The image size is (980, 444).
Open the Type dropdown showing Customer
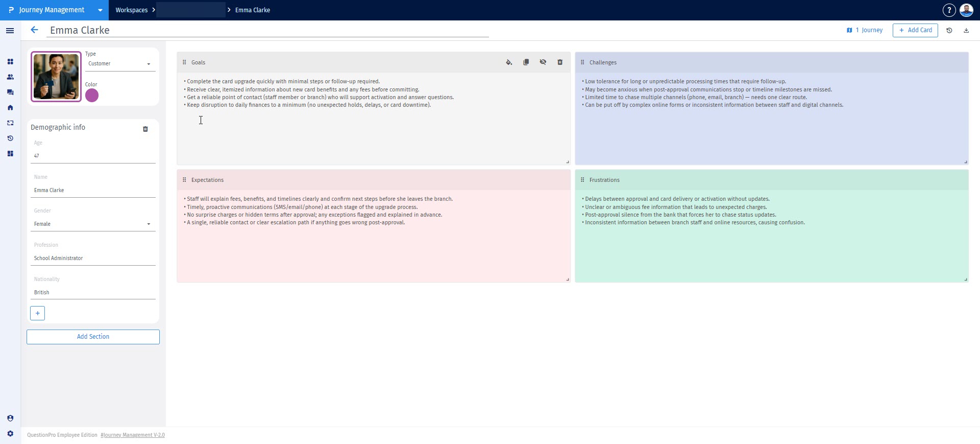coord(120,64)
